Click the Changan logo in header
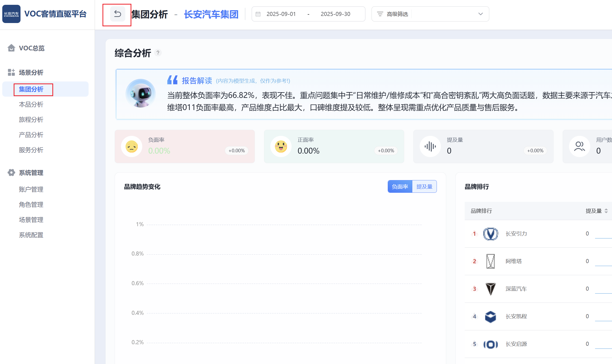This screenshot has height=364, width=612. [x=11, y=14]
